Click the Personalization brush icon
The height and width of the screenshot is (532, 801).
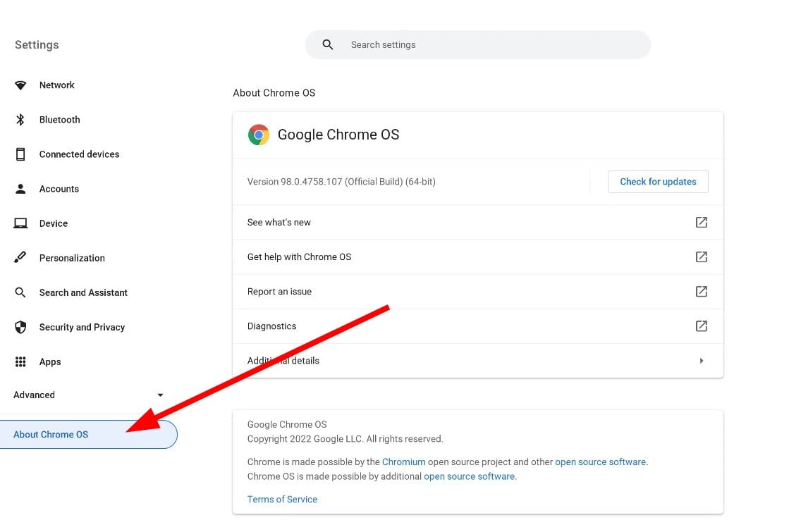coord(20,257)
